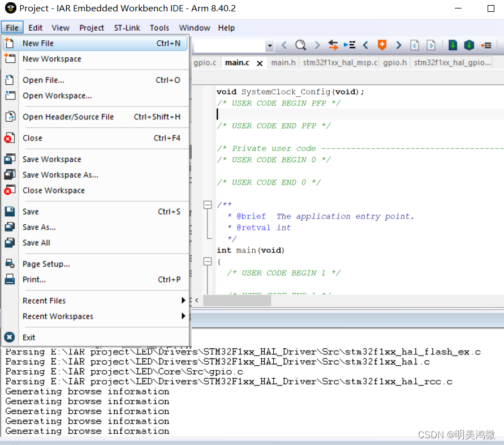Image resolution: width=504 pixels, height=445 pixels.
Task: Click the Save All icon
Action: pos(10,243)
